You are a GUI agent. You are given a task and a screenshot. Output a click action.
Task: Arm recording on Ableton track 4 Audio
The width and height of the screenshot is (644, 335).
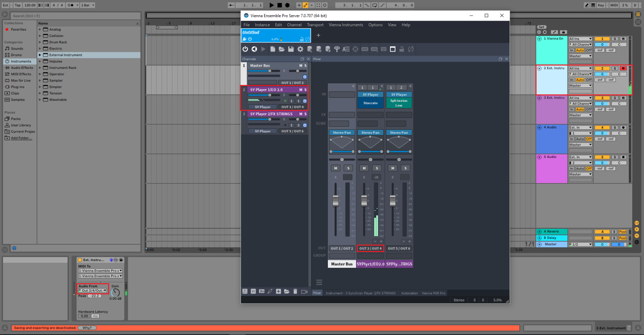click(623, 128)
